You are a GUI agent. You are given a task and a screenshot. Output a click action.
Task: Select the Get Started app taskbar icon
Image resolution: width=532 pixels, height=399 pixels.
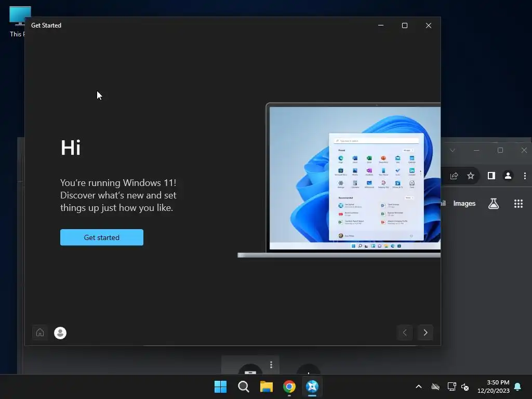[312, 387]
